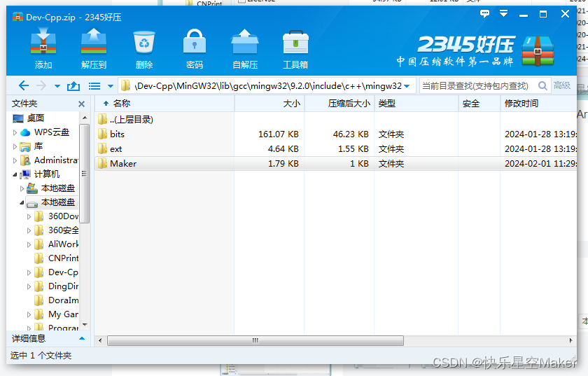Viewport: 588px width, 376px height.
Task: Click the horizontal scroll right arrow
Action: [570, 341]
